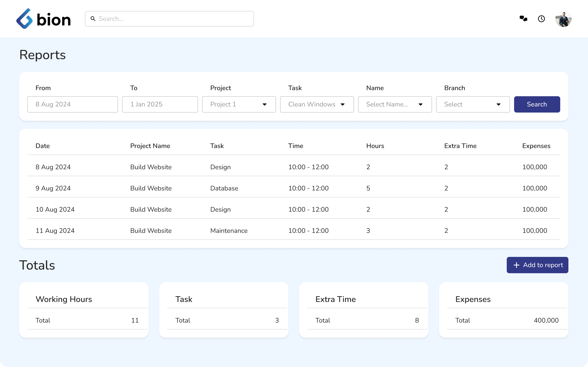The height and width of the screenshot is (367, 588).
Task: Open the user profile avatar
Action: coord(563,19)
